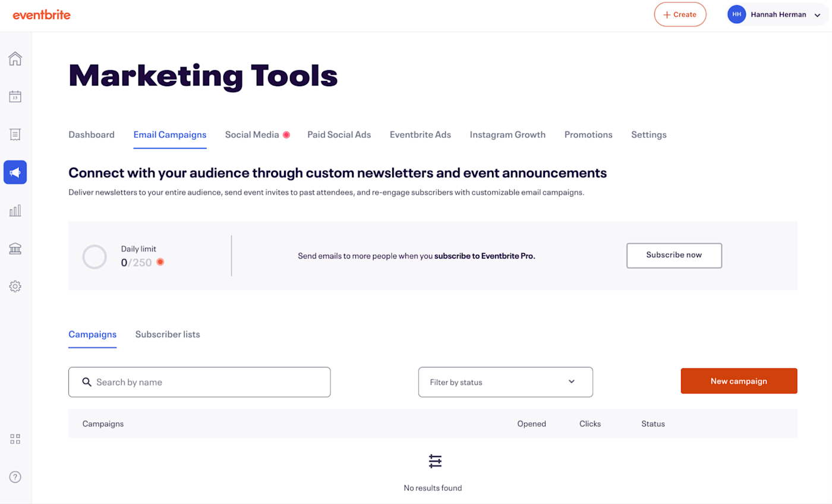
Task: Open the Eventbrite Ads tab
Action: click(x=420, y=135)
